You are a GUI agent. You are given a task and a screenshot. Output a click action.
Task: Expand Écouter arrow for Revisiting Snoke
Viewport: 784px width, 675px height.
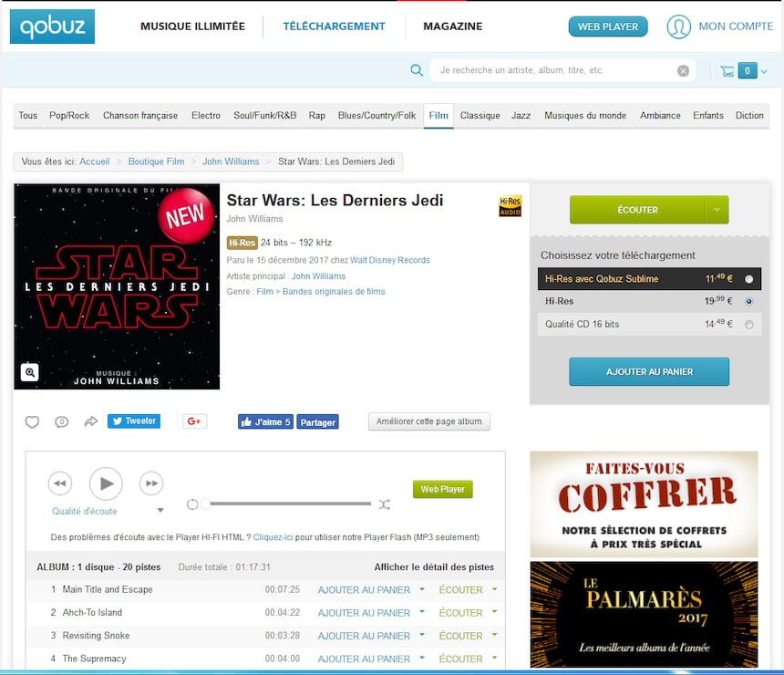point(494,635)
